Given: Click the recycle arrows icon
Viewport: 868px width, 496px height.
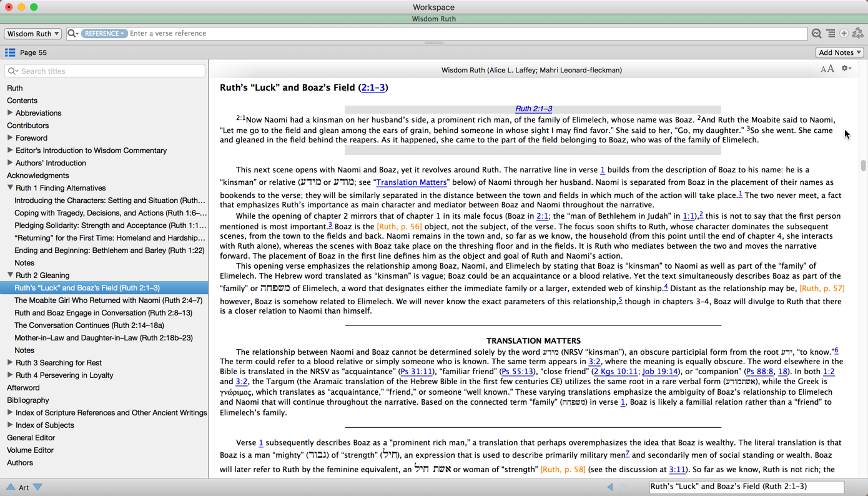Looking at the screenshot, I should [858, 34].
